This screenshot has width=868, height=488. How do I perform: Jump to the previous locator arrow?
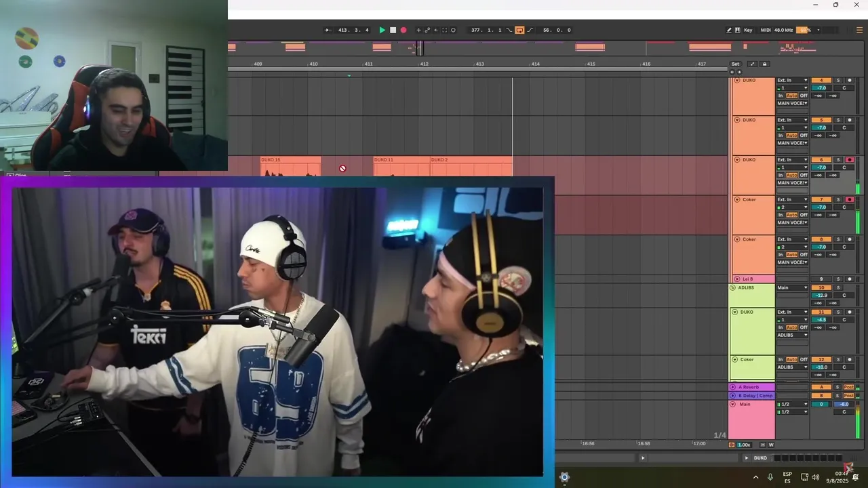tap(733, 72)
